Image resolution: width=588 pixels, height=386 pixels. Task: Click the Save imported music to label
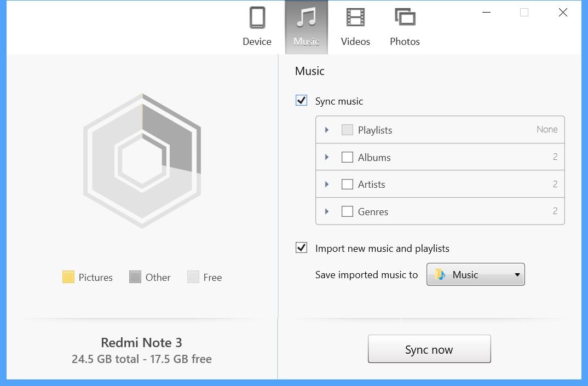366,275
